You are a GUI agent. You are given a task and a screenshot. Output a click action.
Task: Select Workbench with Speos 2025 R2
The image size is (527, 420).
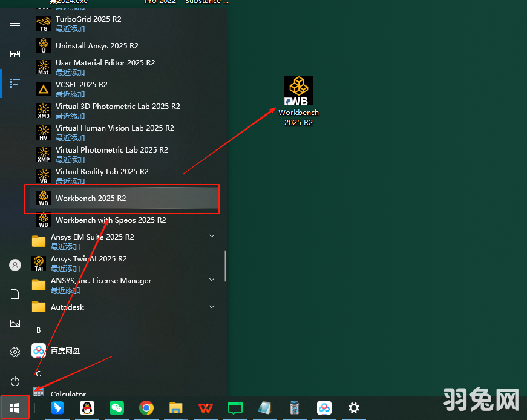coord(110,220)
